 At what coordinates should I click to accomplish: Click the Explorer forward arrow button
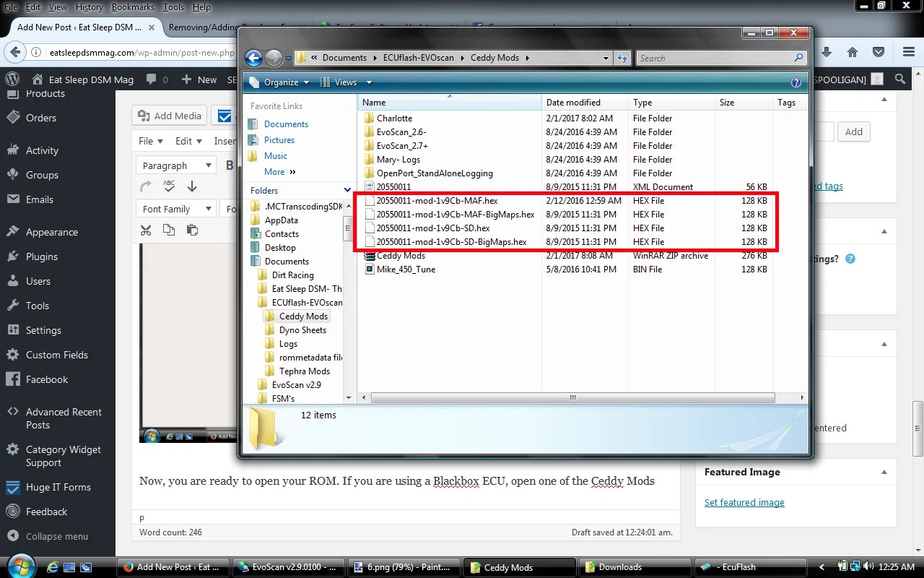click(x=274, y=58)
